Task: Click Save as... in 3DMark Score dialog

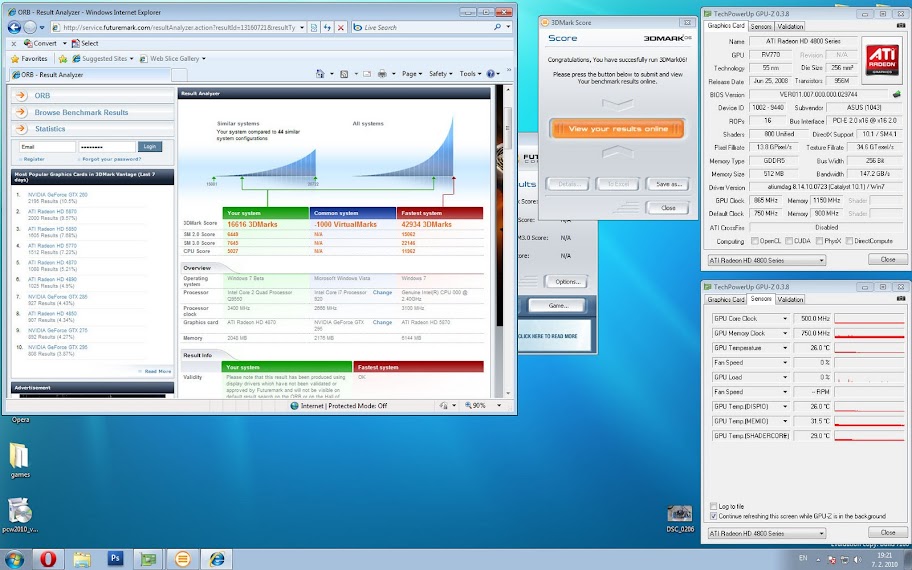Action: [x=668, y=184]
